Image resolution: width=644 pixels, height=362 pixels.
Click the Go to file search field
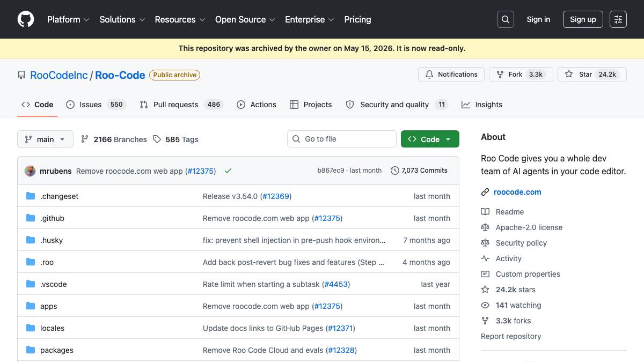(x=342, y=139)
